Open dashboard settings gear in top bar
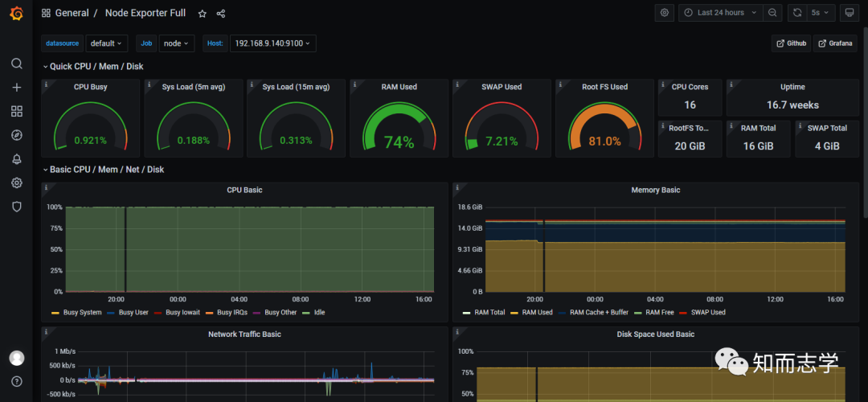Viewport: 868px width, 402px height. [x=665, y=13]
